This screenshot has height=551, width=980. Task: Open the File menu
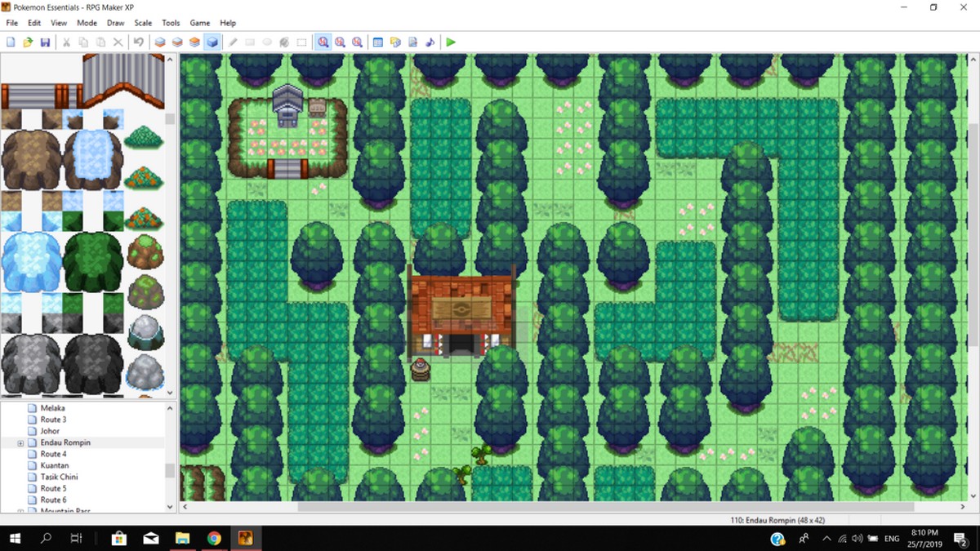pyautogui.click(x=11, y=23)
